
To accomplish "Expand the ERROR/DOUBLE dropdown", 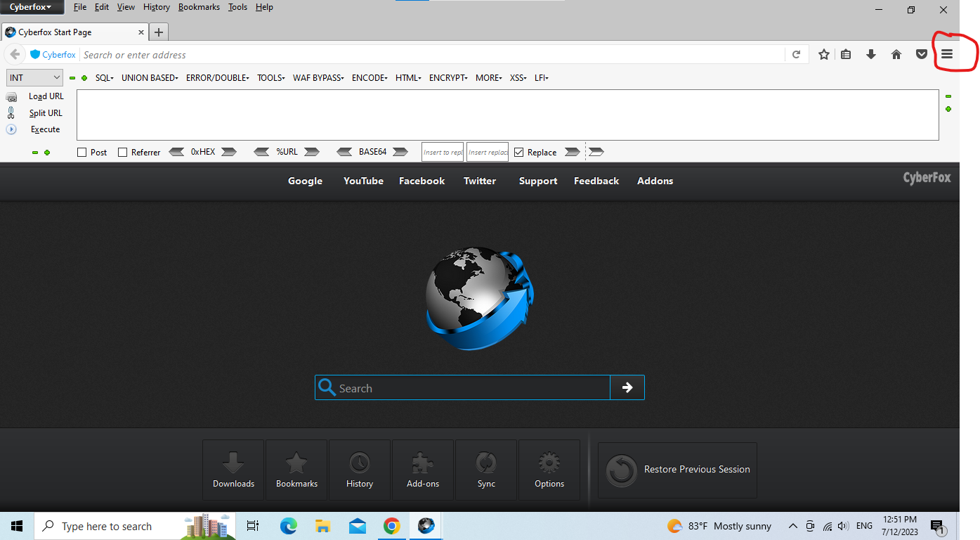I will click(218, 78).
